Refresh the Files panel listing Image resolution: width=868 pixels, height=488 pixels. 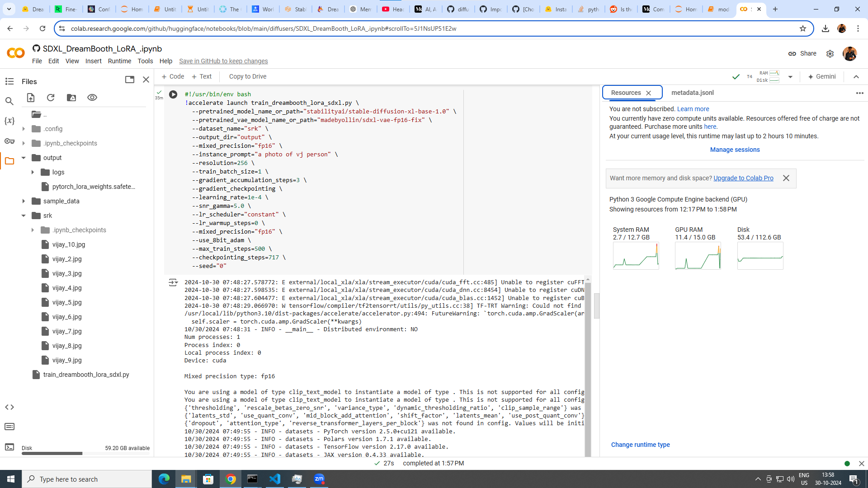coord(51,98)
